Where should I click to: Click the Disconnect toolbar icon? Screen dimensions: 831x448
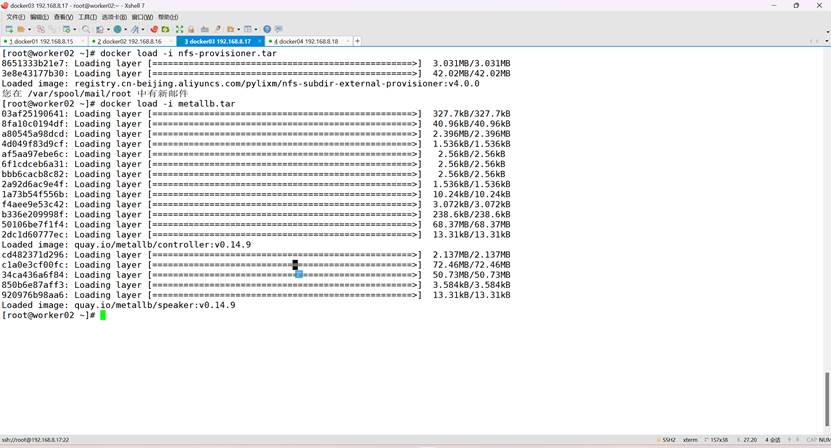point(40,29)
